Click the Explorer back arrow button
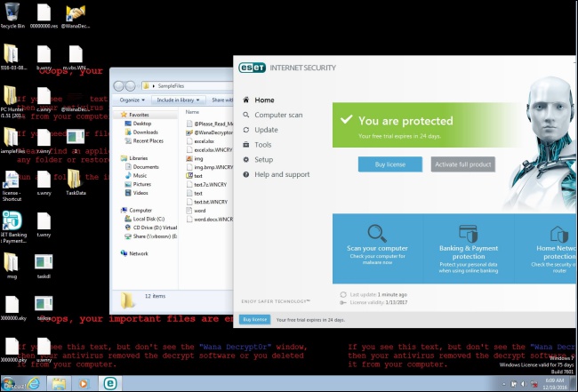Image resolution: width=578 pixels, height=392 pixels. pyautogui.click(x=118, y=86)
